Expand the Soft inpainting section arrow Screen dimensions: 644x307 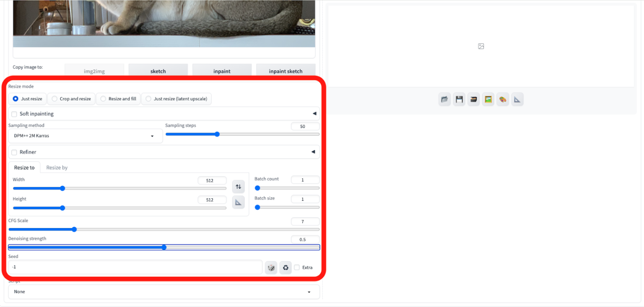(x=314, y=114)
